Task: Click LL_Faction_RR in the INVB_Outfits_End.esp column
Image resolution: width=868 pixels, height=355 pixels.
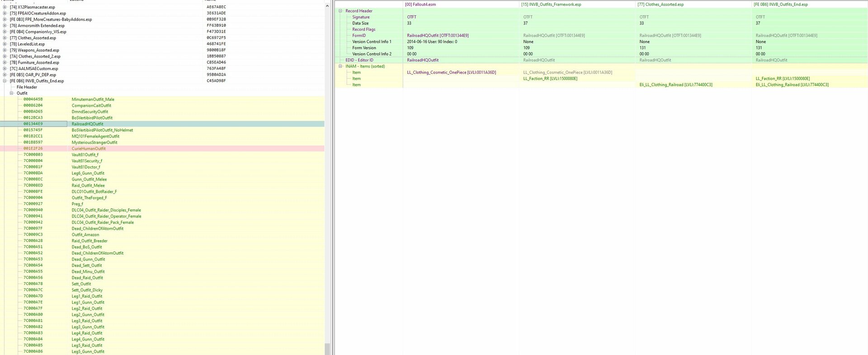Action: [x=783, y=79]
